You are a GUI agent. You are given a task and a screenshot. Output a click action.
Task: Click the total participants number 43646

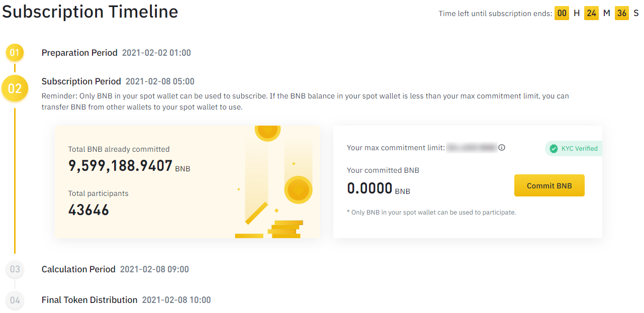(x=88, y=210)
